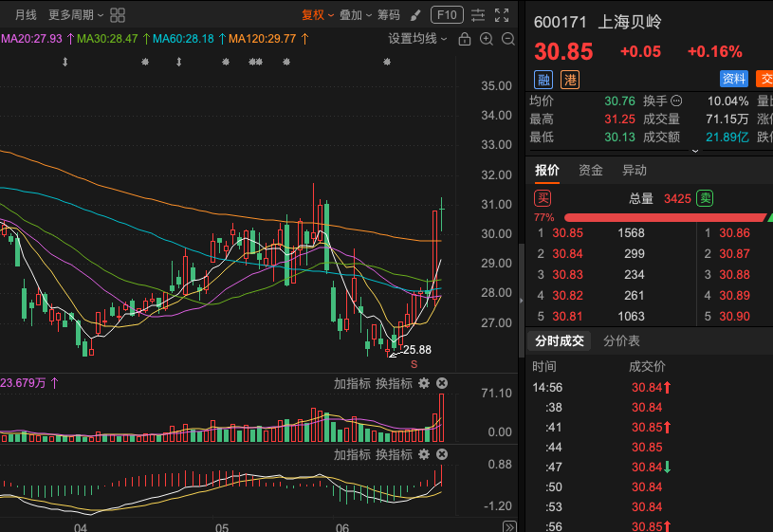Viewport: 773px width, 532px height.
Task: Click 加指标 on the MACD panel
Action: 352,454
